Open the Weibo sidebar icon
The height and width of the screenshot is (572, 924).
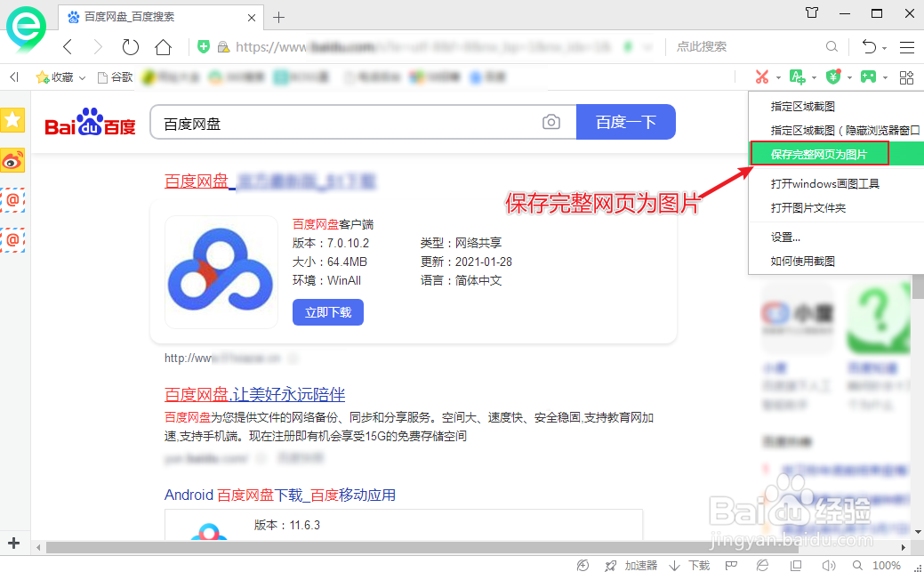(x=12, y=160)
